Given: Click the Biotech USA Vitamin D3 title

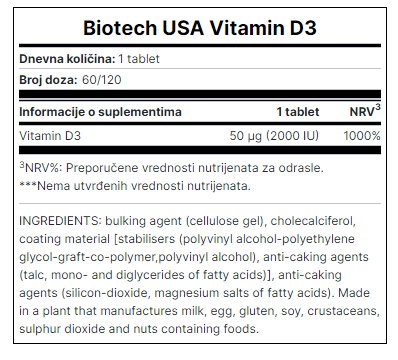Looking at the screenshot, I should 200,28.
